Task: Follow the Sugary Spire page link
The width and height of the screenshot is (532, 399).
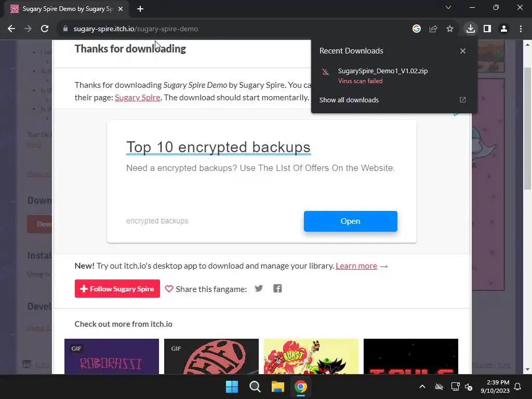Action: pyautogui.click(x=137, y=97)
